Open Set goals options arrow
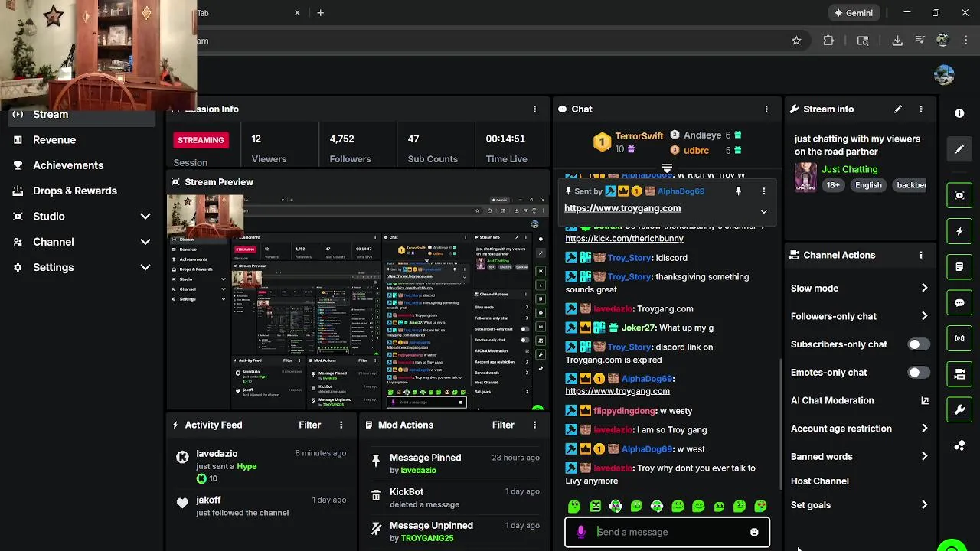980x551 pixels. (924, 505)
